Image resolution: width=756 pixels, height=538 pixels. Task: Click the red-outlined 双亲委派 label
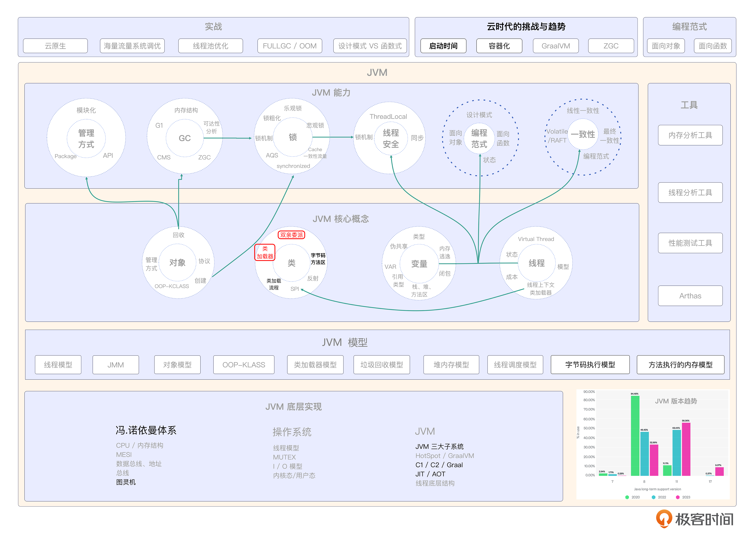point(291,235)
